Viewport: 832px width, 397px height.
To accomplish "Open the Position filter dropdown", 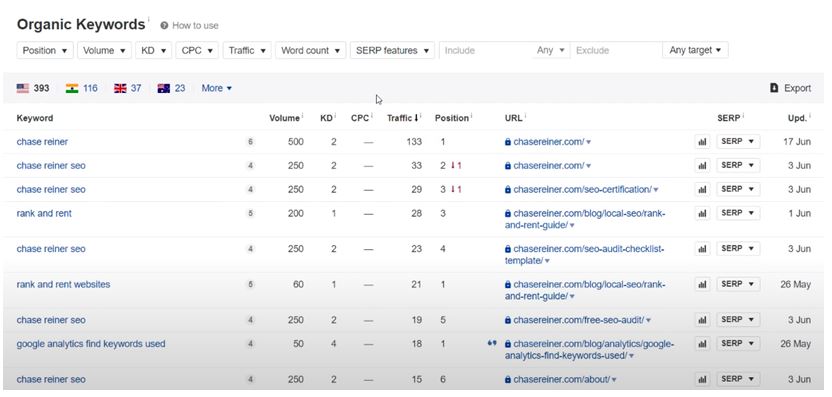I will [x=45, y=50].
